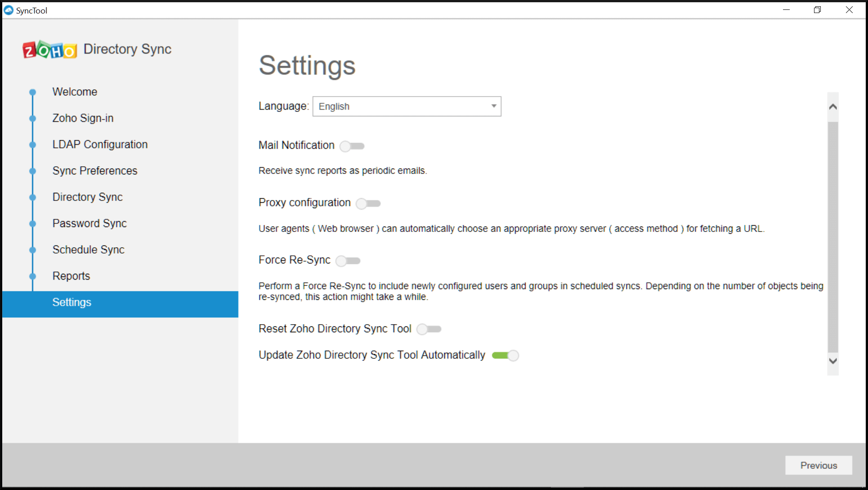Restore down the SyncTool window
Image resolution: width=868 pixels, height=490 pixels.
[817, 10]
